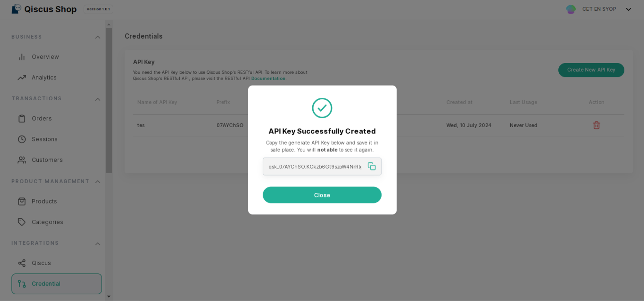Click the Orders clipboard icon
Viewport: 644px width, 301px height.
[22, 119]
